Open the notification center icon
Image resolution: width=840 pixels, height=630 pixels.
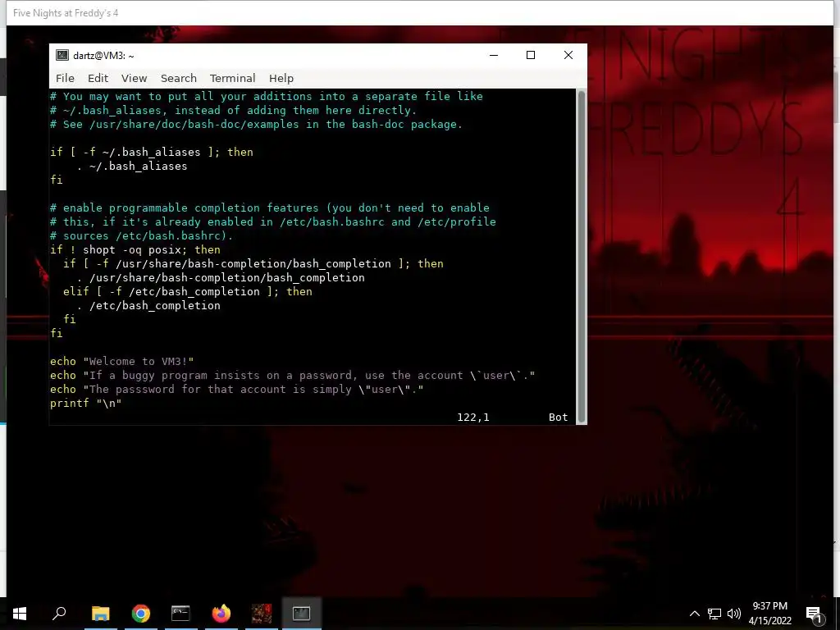click(814, 614)
